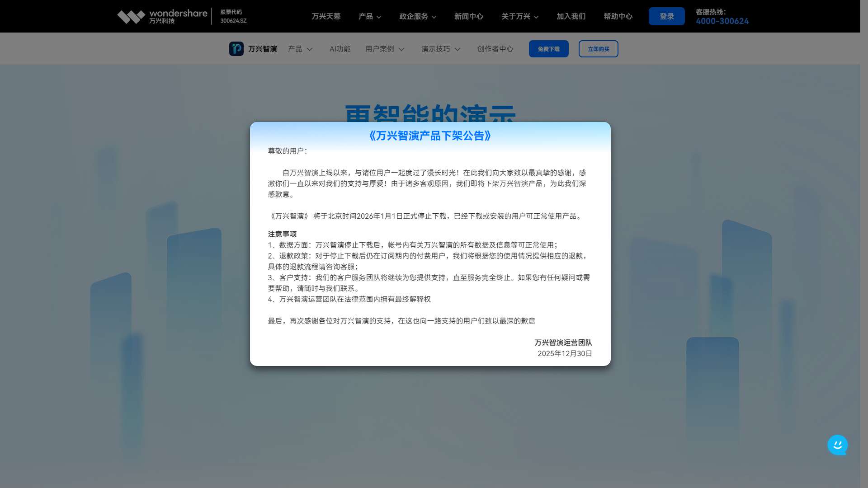This screenshot has width=868, height=488.
Task: Open the 加入我们 page
Action: (571, 16)
